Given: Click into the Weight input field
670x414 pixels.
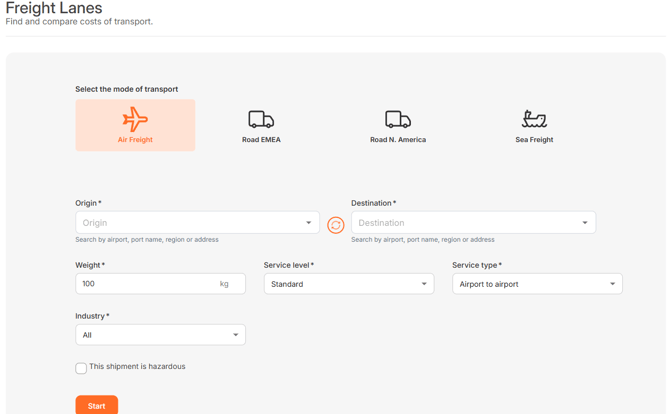Looking at the screenshot, I should tap(145, 284).
